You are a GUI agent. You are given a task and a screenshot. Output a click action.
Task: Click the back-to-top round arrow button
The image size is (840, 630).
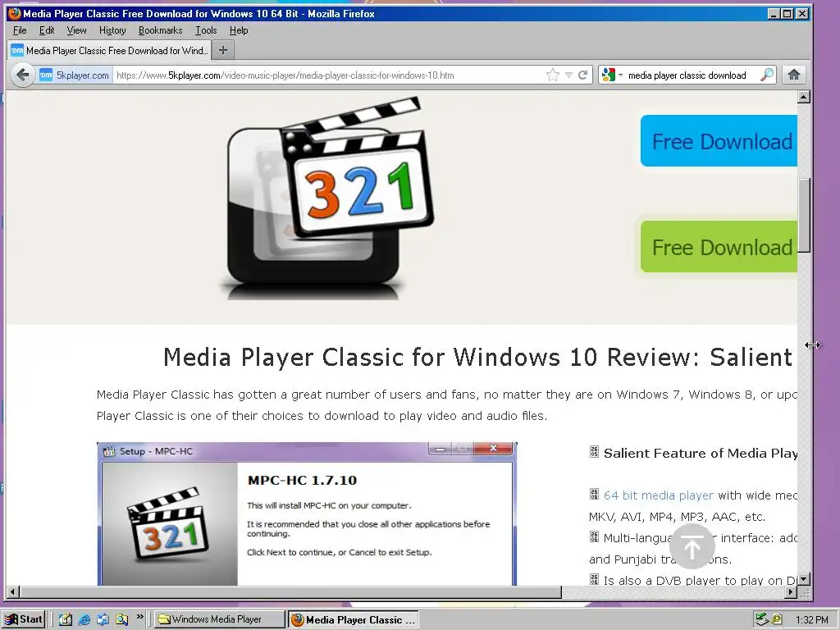click(x=692, y=546)
